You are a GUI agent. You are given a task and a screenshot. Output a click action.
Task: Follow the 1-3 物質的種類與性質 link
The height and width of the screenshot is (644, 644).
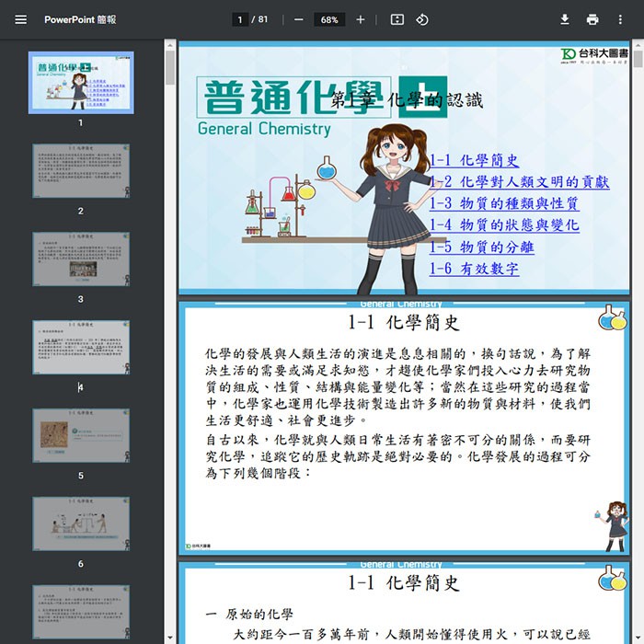(x=504, y=203)
